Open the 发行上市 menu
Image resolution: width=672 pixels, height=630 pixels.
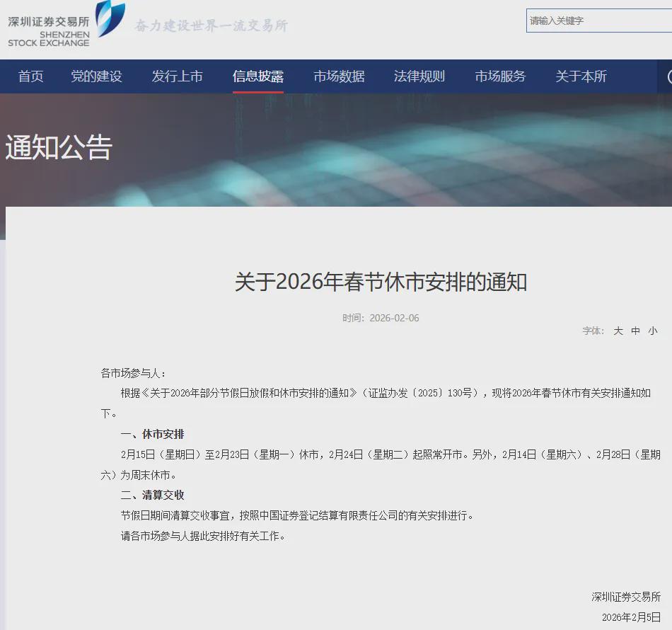[177, 76]
